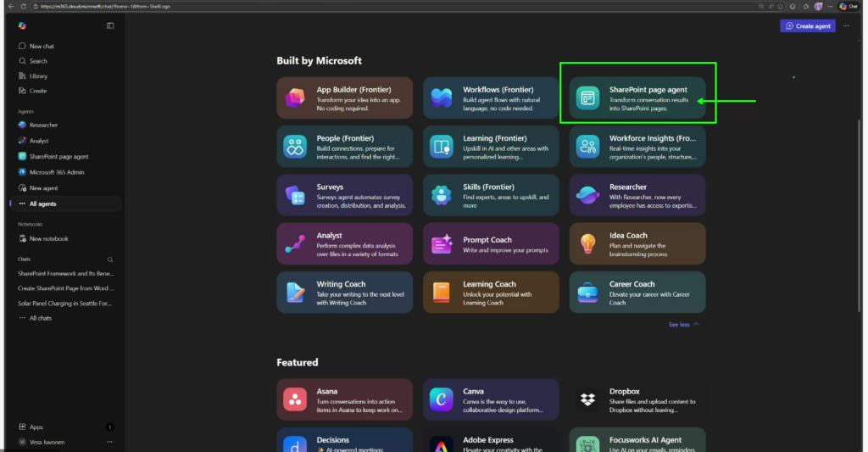Select the Surveys agent icon

coord(295,195)
